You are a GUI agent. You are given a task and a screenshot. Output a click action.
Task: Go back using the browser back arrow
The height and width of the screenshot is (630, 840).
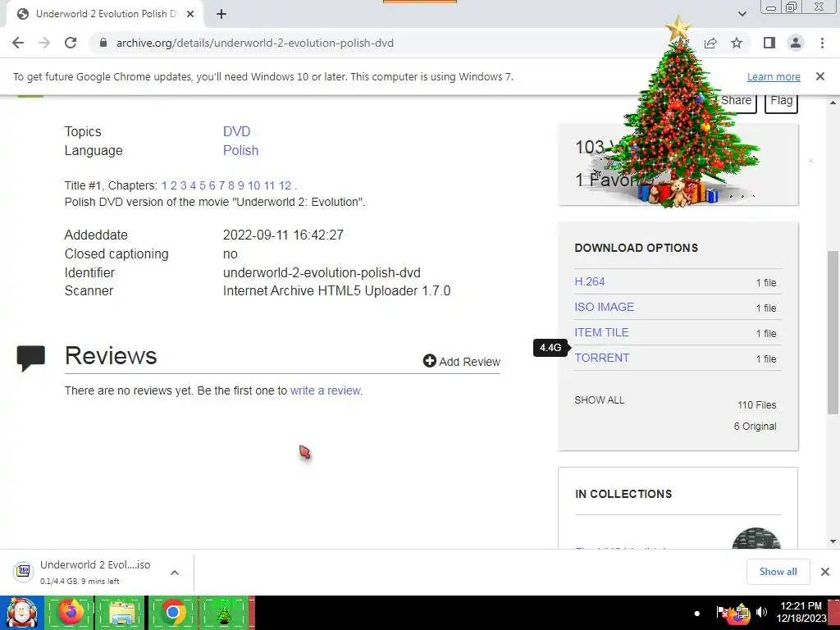point(18,43)
